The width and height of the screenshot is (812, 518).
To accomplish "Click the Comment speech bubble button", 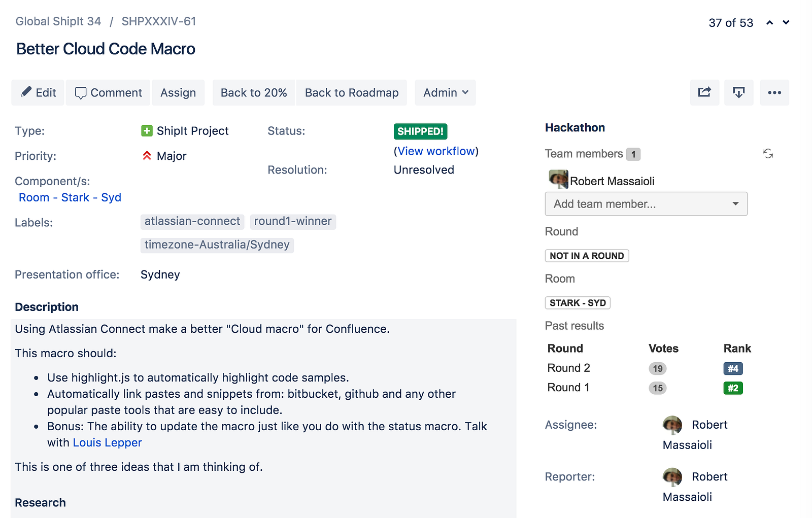I will click(108, 93).
